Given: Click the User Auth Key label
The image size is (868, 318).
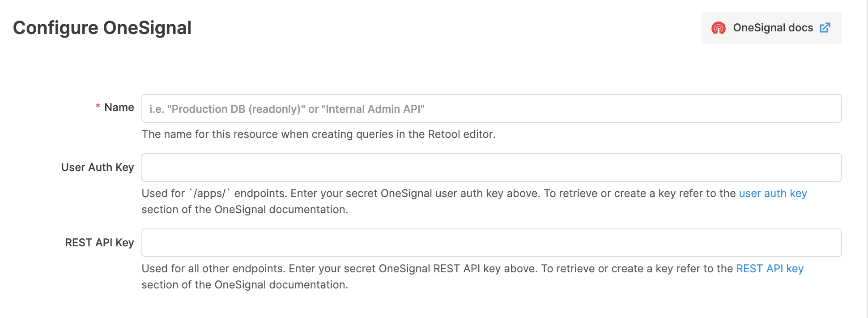Looking at the screenshot, I should point(98,168).
